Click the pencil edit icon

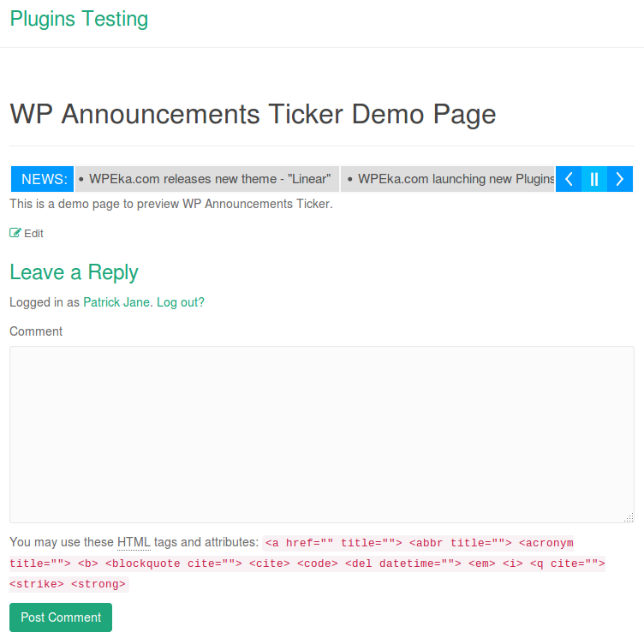(15, 233)
